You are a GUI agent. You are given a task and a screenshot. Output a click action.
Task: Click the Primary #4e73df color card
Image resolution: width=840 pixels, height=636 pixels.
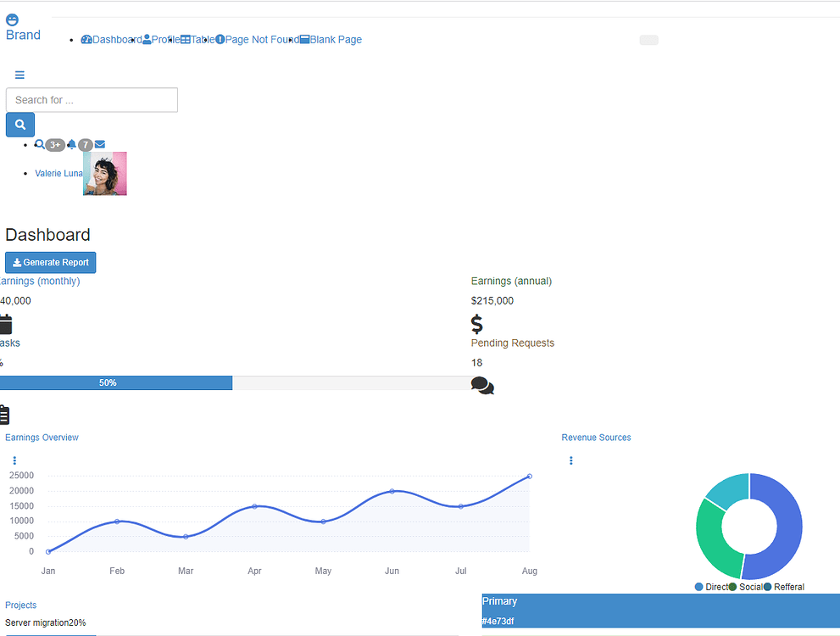click(x=660, y=611)
